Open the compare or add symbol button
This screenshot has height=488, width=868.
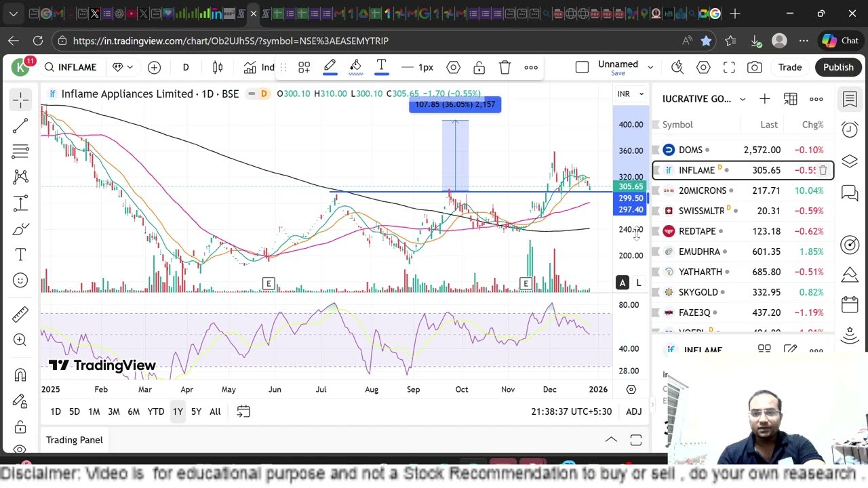coord(154,67)
